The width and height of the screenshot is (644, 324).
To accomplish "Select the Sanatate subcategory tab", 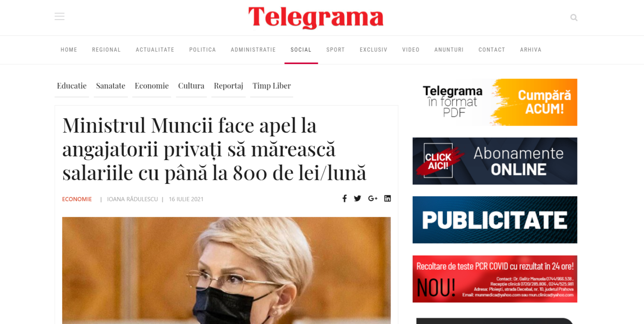I will click(110, 86).
